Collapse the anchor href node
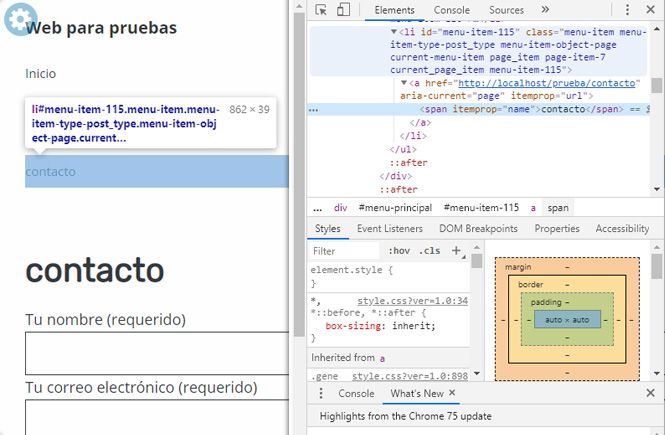The width and height of the screenshot is (665, 435). point(404,83)
